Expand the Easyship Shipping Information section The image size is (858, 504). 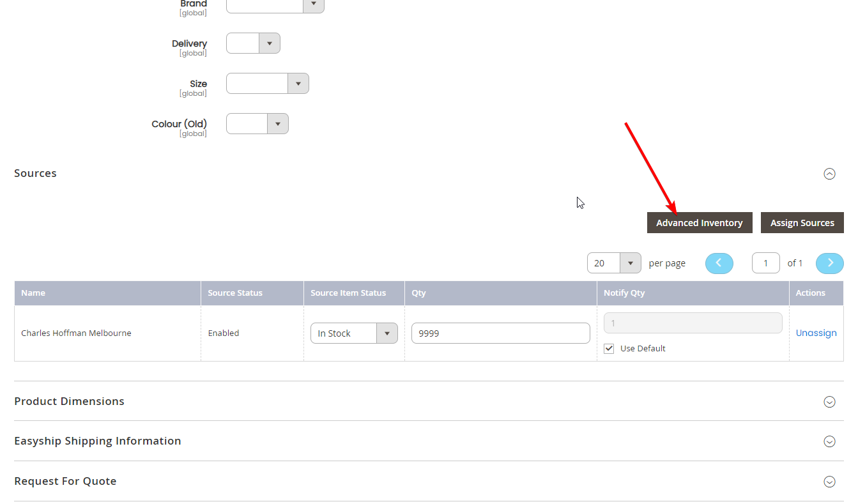829,441
